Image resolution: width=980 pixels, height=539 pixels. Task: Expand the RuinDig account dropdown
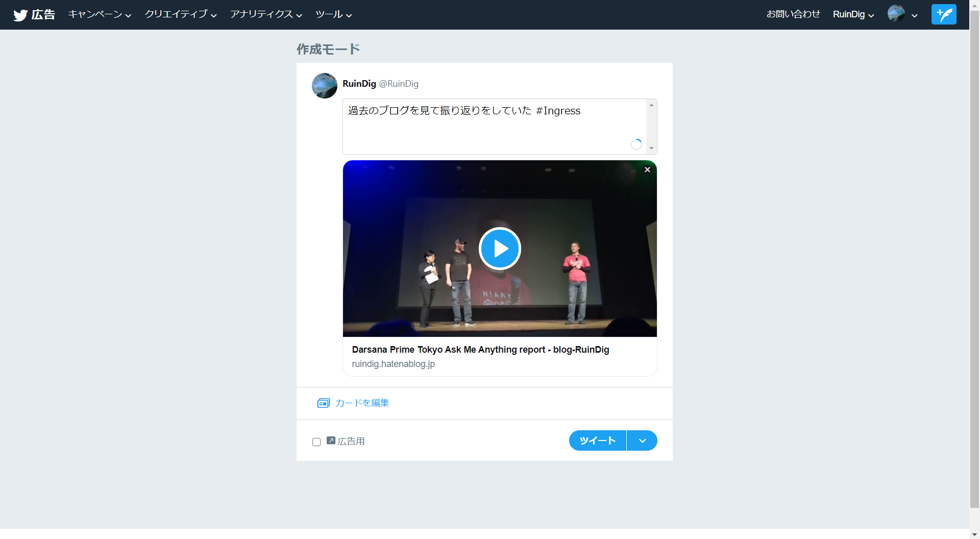click(x=853, y=14)
